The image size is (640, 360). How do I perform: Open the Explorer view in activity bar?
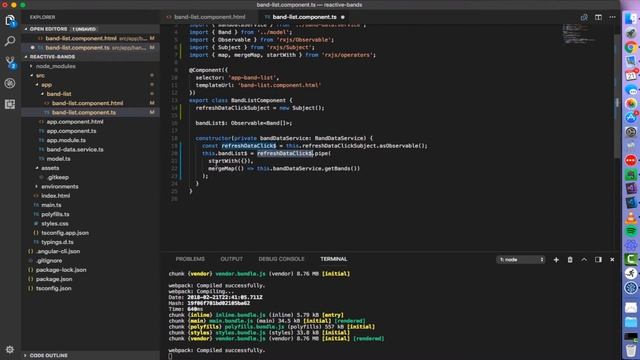[x=10, y=20]
